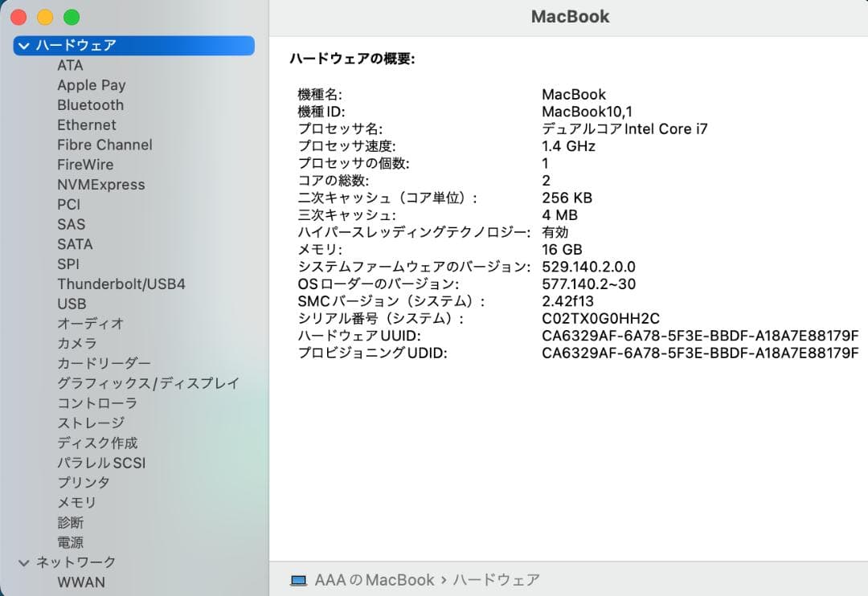
Task: Click SMC version 2.42f13
Action: click(567, 301)
